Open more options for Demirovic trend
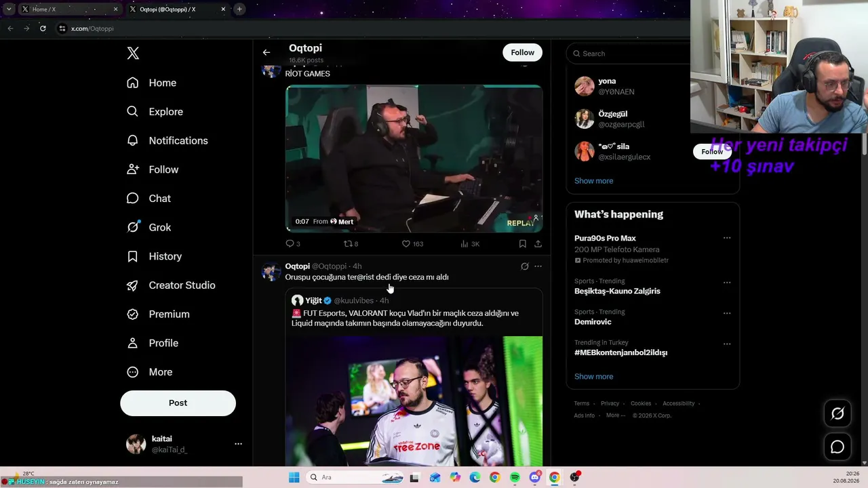This screenshot has height=488, width=868. [727, 313]
